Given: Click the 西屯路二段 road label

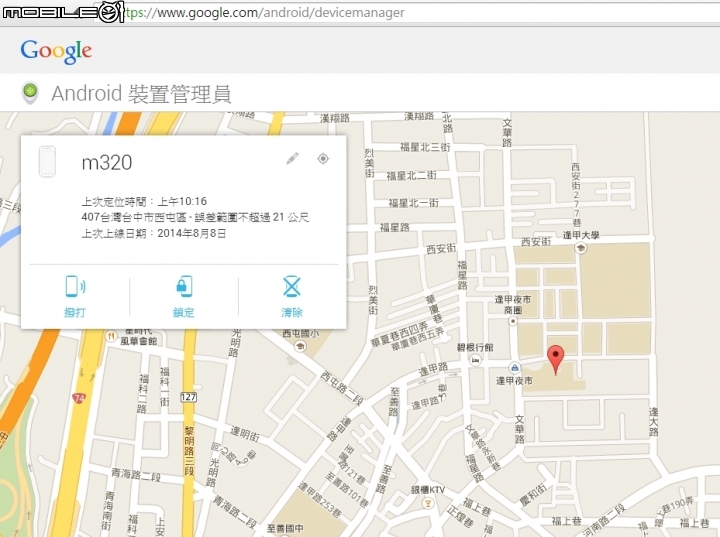Looking at the screenshot, I should point(342,389).
